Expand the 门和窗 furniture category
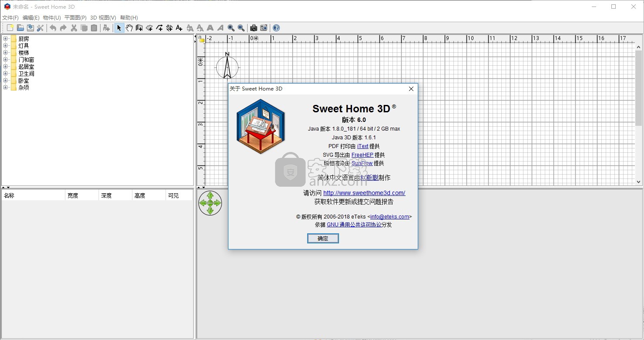This screenshot has width=644, height=340. 6,60
